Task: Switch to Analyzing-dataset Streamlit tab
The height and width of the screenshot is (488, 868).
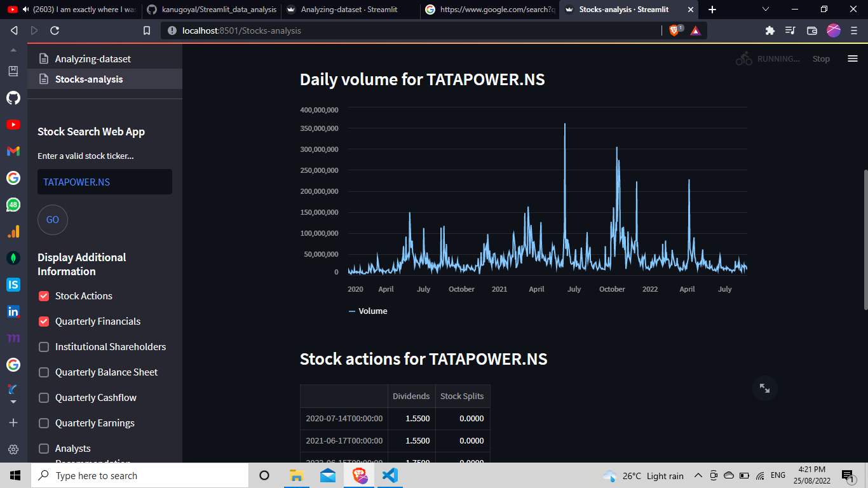Action: pyautogui.click(x=350, y=10)
